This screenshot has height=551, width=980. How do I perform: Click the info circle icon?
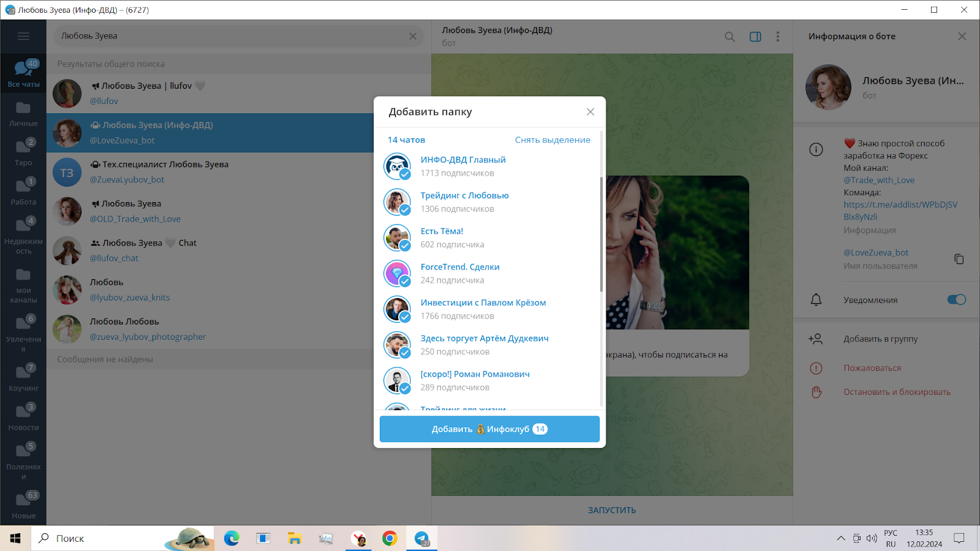click(x=816, y=149)
